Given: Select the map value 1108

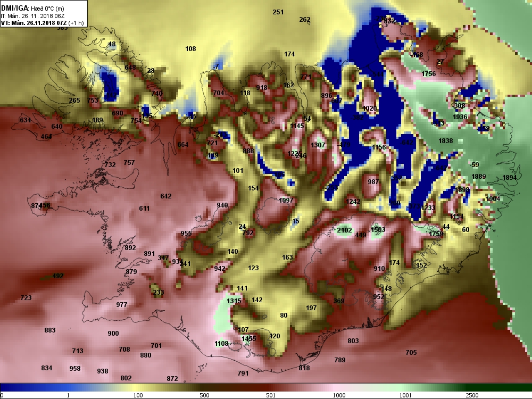Looking at the screenshot, I should (221, 344).
